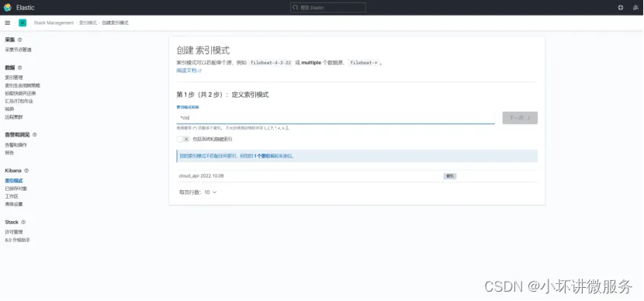The width and height of the screenshot is (644, 301).
Task: Open 转换 in sidebar
Action: tap(9, 109)
